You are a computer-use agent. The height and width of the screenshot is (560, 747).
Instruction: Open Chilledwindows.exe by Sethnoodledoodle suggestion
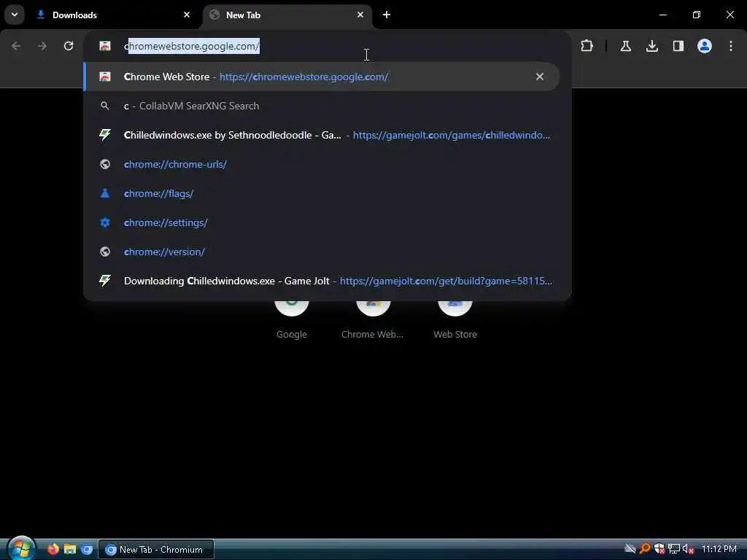pos(322,135)
